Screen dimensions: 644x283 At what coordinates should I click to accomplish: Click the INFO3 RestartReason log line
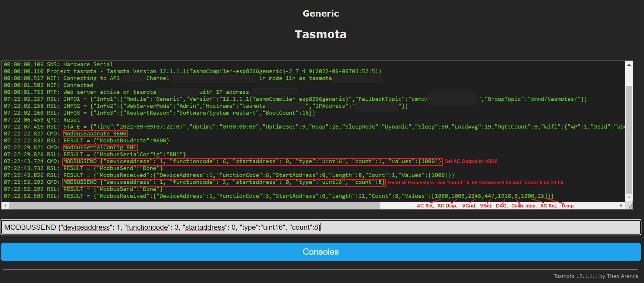click(x=159, y=113)
